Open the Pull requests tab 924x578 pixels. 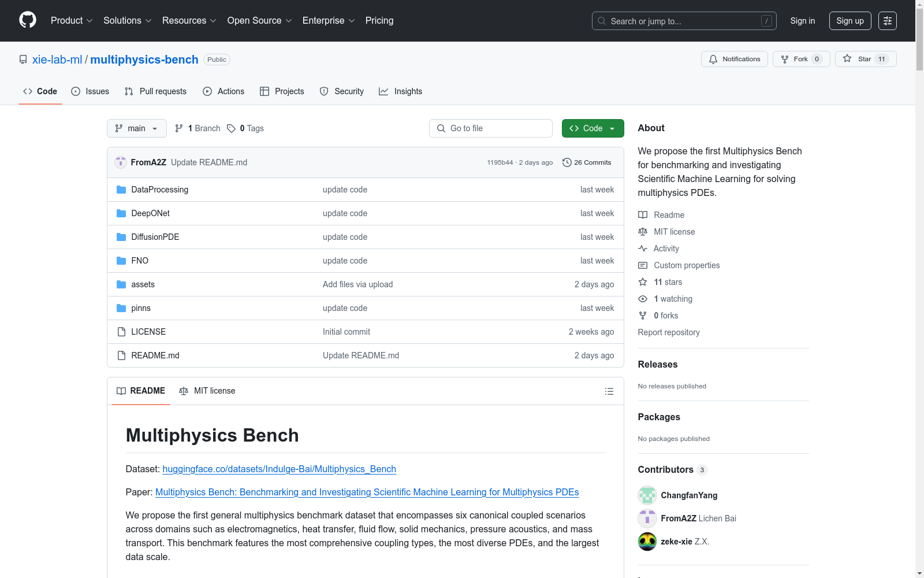pos(155,91)
